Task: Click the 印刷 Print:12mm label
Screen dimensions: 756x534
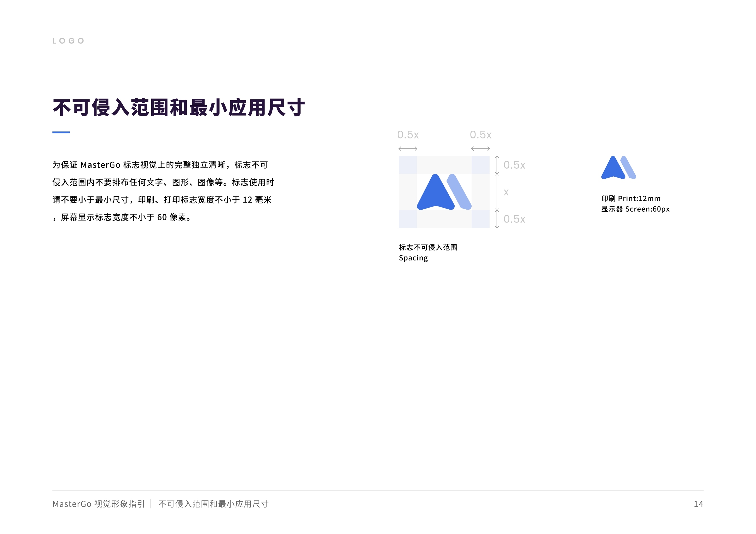Action: [x=630, y=198]
